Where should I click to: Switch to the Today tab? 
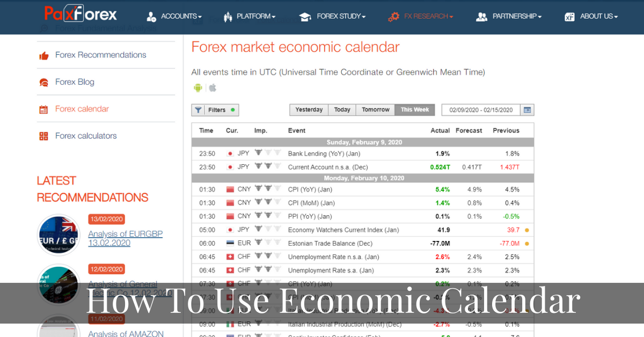[342, 109]
